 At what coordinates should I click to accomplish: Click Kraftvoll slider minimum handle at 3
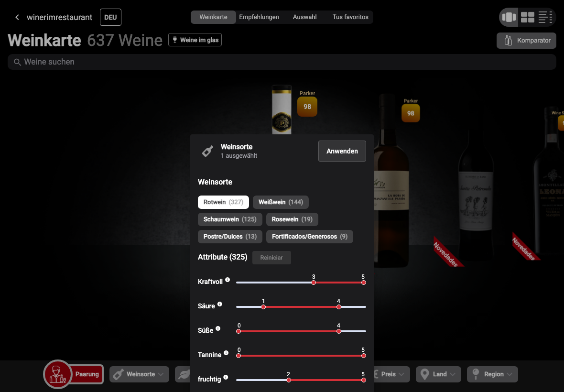314,283
